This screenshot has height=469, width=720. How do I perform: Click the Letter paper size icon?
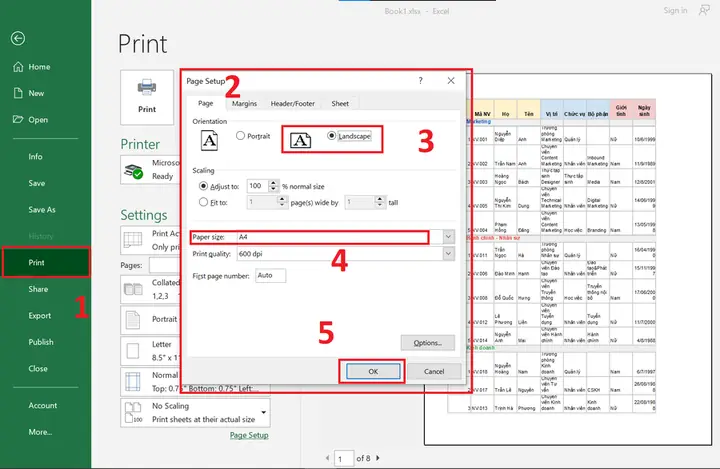[x=133, y=351]
